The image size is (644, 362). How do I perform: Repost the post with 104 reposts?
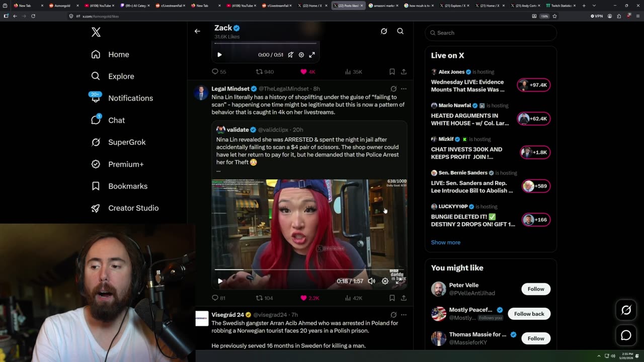[264, 298]
